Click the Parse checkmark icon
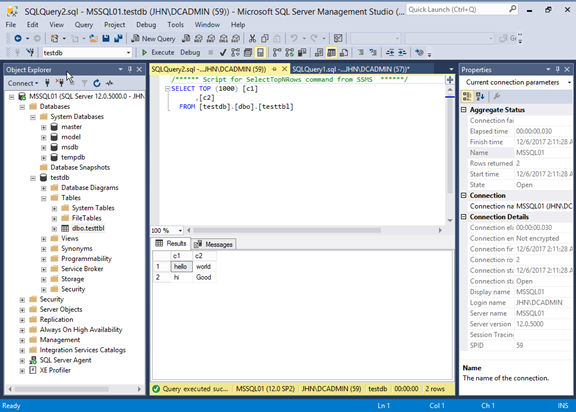The width and height of the screenshot is (576, 412). 223,53
